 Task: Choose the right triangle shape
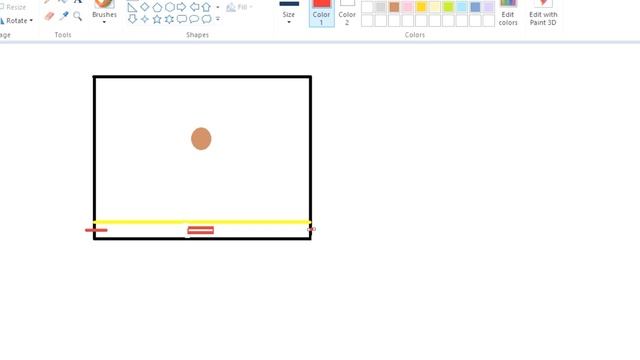pos(132,7)
